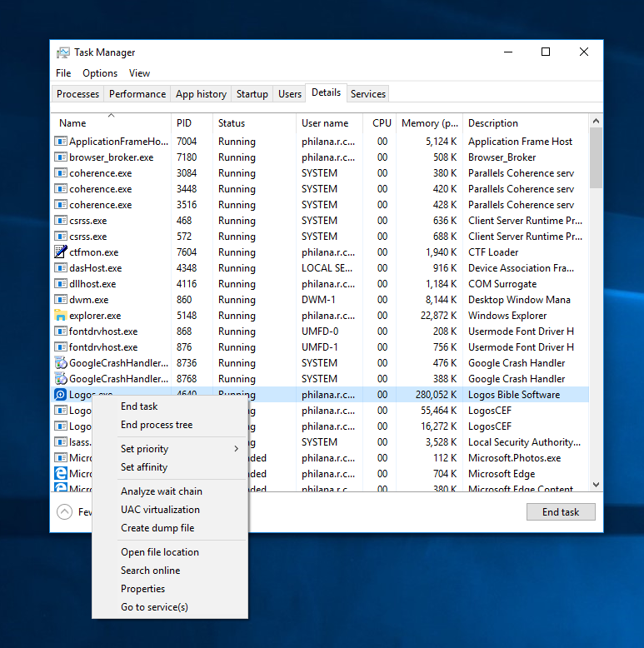The height and width of the screenshot is (648, 644).
Task: Sort by the Description column header
Action: click(x=526, y=122)
